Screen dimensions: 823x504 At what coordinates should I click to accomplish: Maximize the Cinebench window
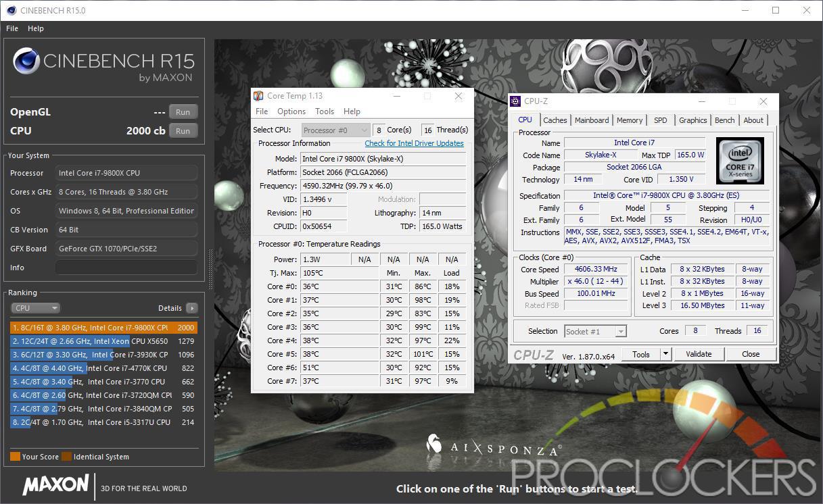pyautogui.click(x=776, y=10)
